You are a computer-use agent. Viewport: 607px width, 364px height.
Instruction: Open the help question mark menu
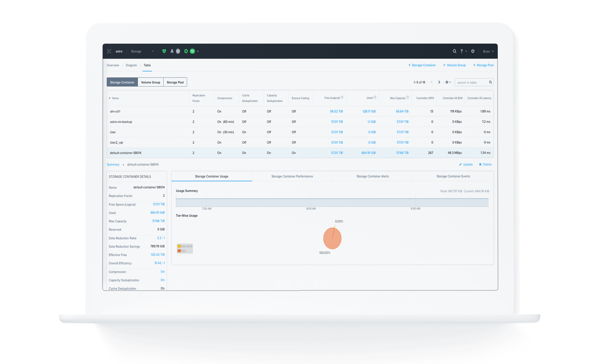pos(462,51)
